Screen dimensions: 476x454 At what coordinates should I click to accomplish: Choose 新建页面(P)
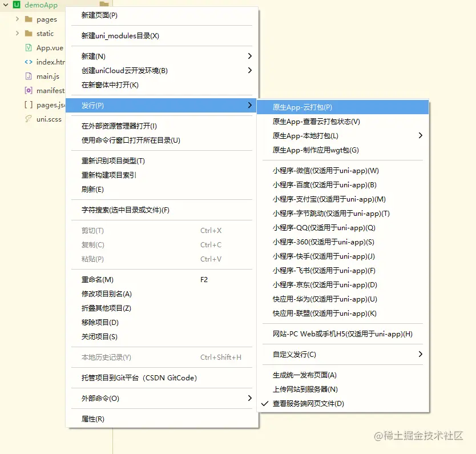point(162,15)
